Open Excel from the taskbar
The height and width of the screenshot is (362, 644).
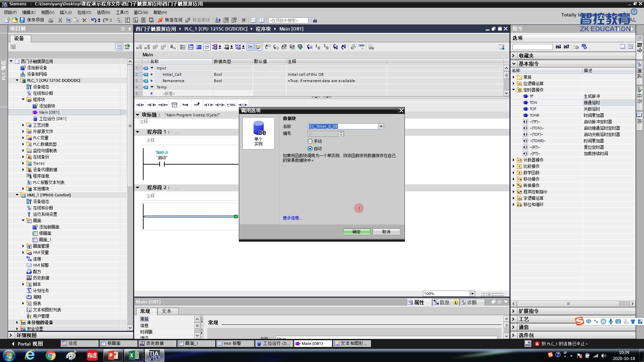[133, 355]
